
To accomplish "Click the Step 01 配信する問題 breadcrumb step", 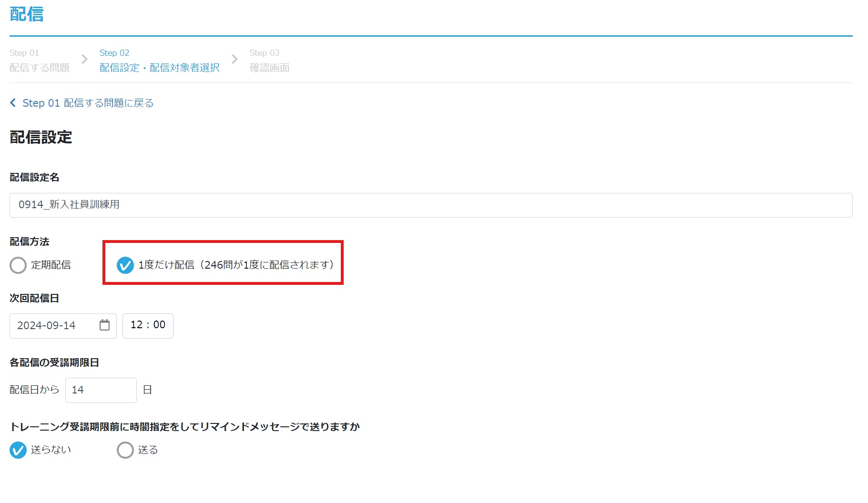I will pyautogui.click(x=40, y=60).
